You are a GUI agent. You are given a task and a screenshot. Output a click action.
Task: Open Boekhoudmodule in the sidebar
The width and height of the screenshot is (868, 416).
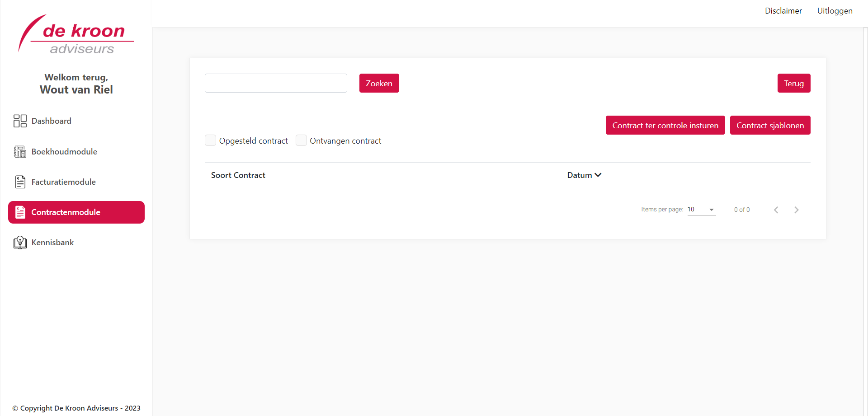pos(64,152)
